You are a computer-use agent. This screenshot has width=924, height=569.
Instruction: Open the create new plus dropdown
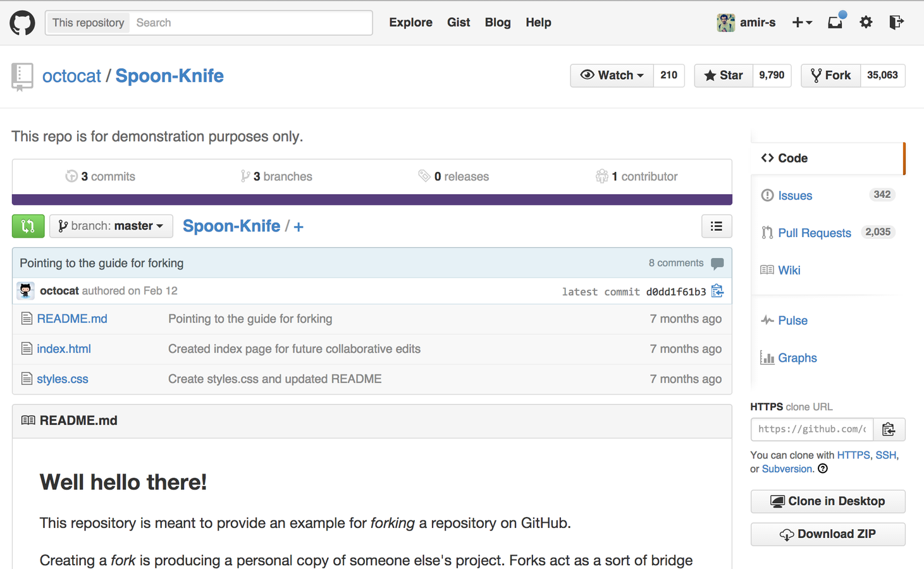click(x=801, y=22)
